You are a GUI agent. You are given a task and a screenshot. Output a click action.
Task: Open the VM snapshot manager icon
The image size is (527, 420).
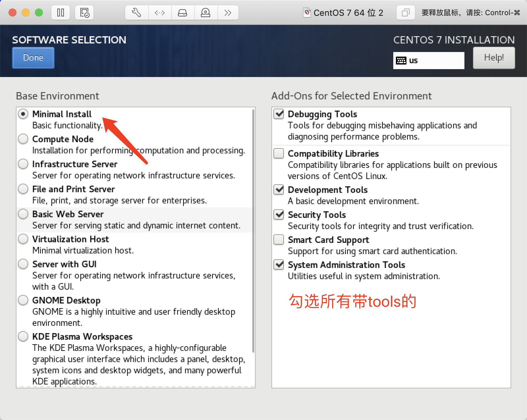click(x=85, y=13)
